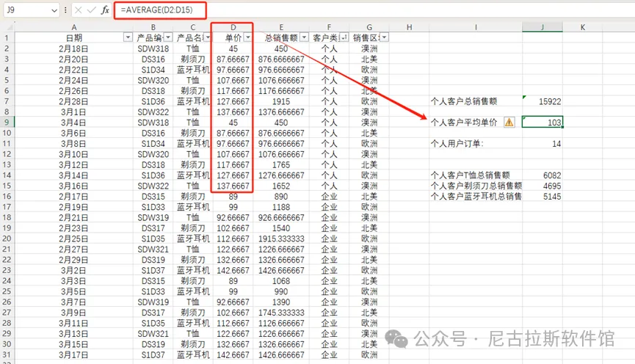Select row 16 header

point(7,197)
